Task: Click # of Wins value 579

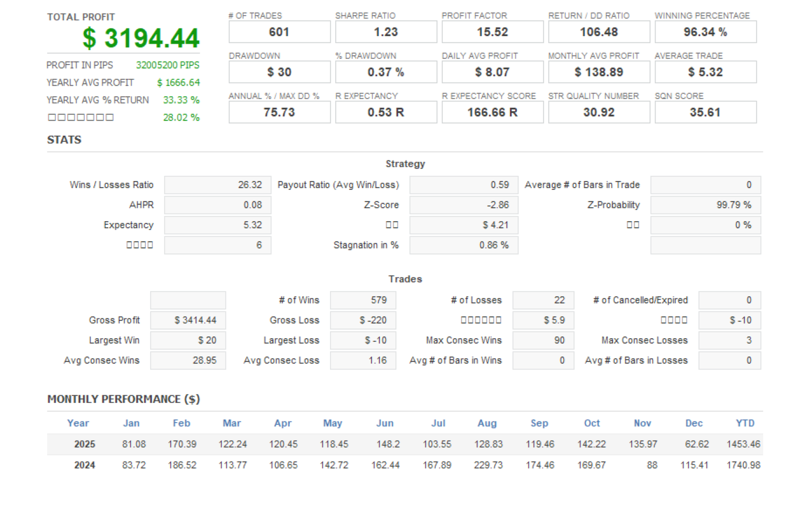Action: (x=363, y=300)
